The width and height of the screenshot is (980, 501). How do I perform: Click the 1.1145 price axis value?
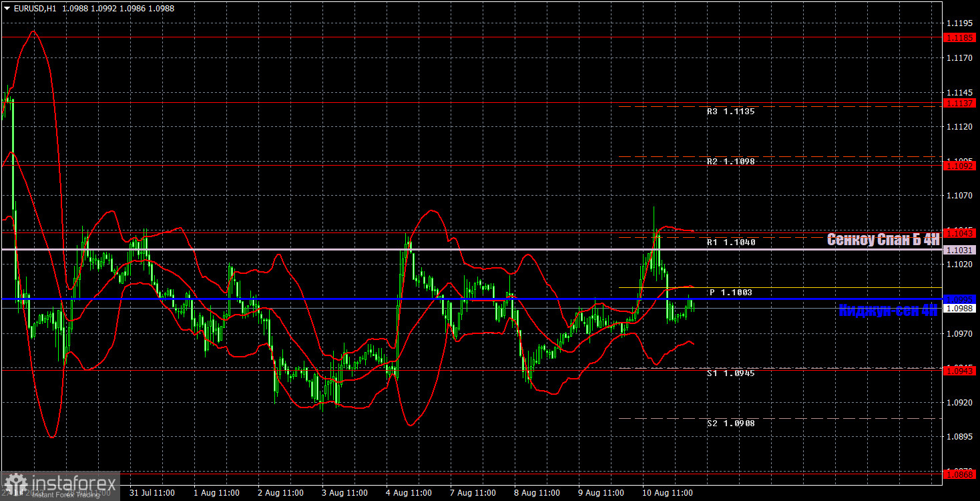coord(959,92)
